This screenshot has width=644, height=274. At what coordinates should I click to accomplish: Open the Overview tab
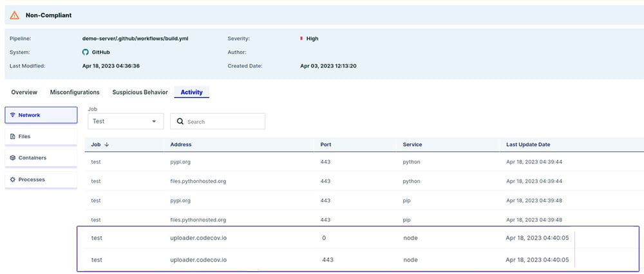[24, 92]
